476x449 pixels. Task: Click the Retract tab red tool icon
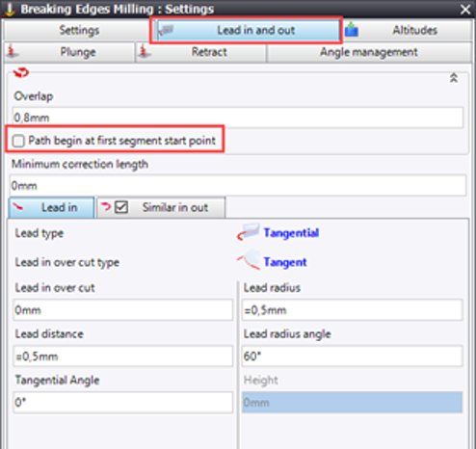145,51
